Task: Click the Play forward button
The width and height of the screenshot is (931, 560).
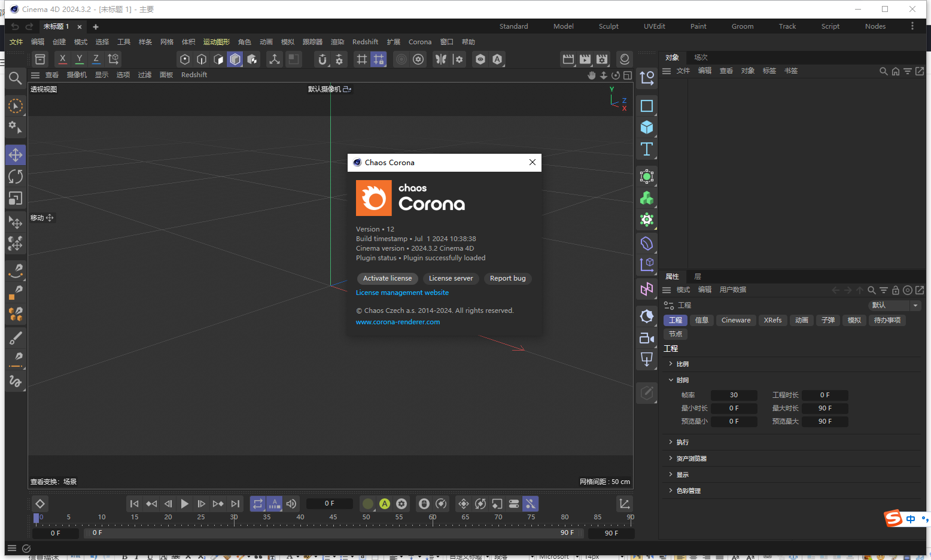Action: point(185,504)
